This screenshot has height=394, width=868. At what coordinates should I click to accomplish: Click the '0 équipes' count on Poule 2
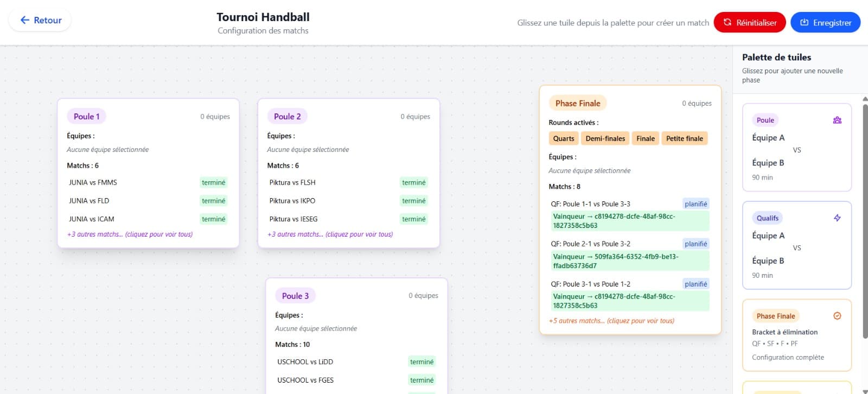point(416,117)
